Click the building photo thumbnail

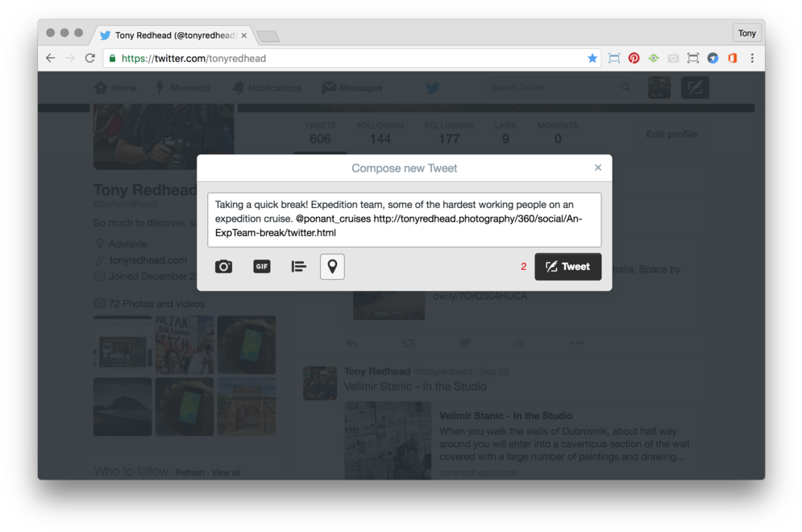click(x=247, y=407)
